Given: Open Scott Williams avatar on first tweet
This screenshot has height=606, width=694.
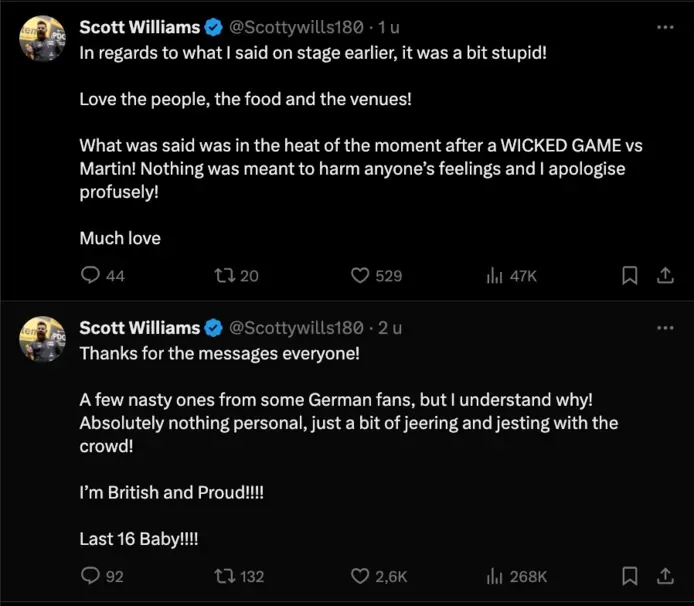Looking at the screenshot, I should (41, 40).
